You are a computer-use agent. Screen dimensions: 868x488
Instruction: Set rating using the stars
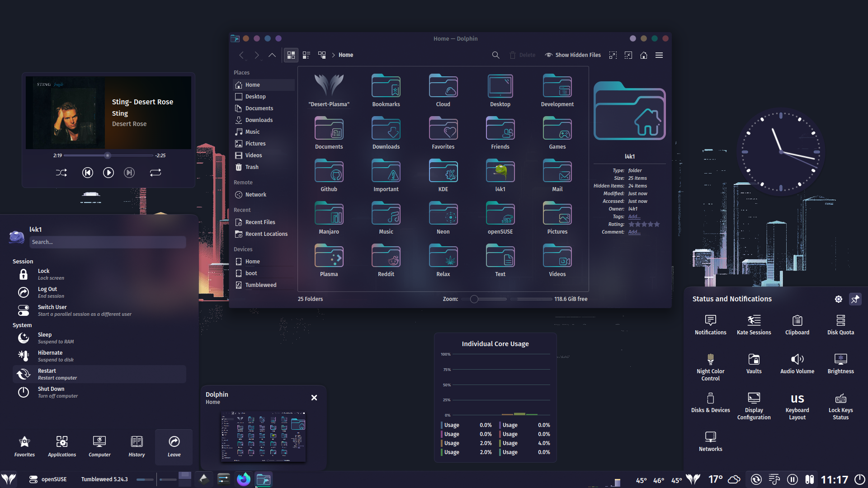coord(644,225)
